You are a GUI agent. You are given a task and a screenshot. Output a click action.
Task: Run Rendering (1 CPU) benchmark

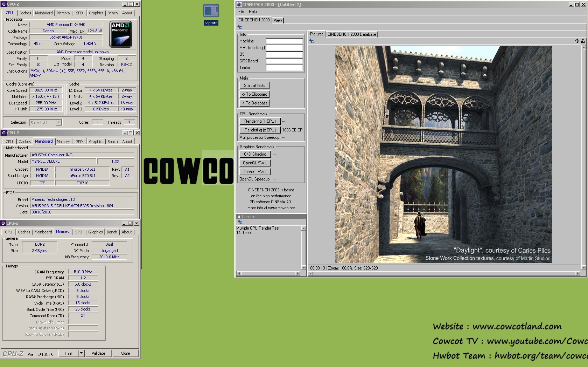click(260, 121)
